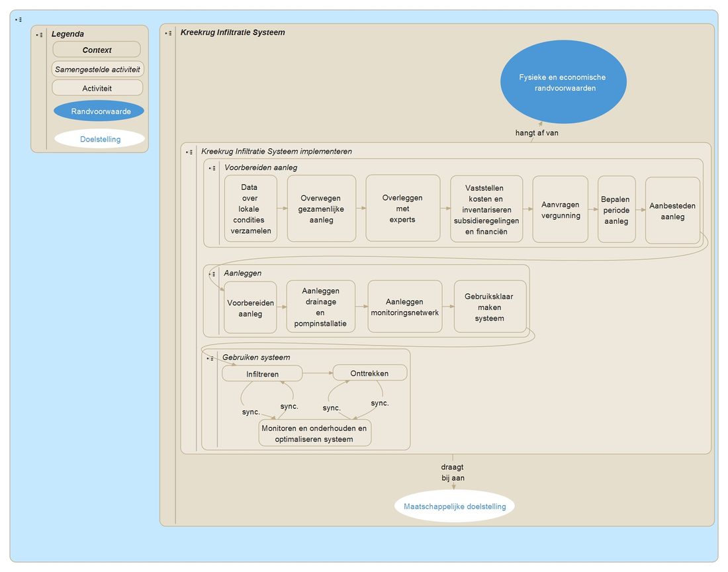Screen dimensions: 728x572
Task: Select the Overleggen met experts node
Action: tap(402, 208)
